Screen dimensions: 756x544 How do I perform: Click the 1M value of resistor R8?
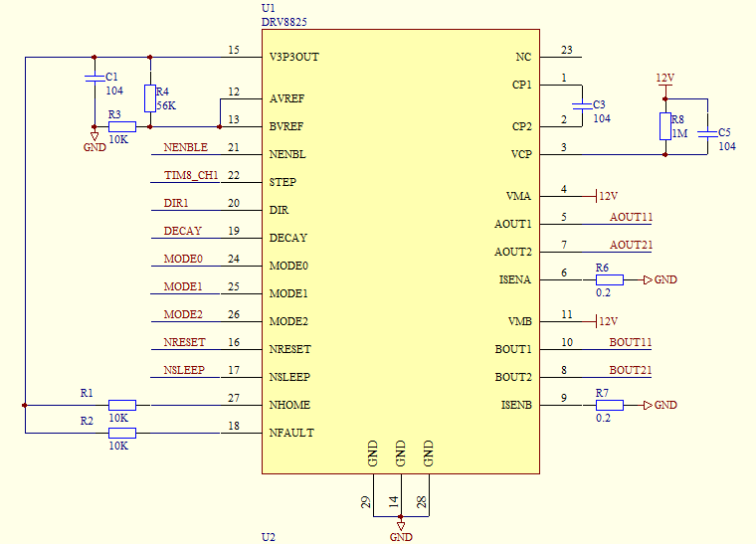click(679, 133)
